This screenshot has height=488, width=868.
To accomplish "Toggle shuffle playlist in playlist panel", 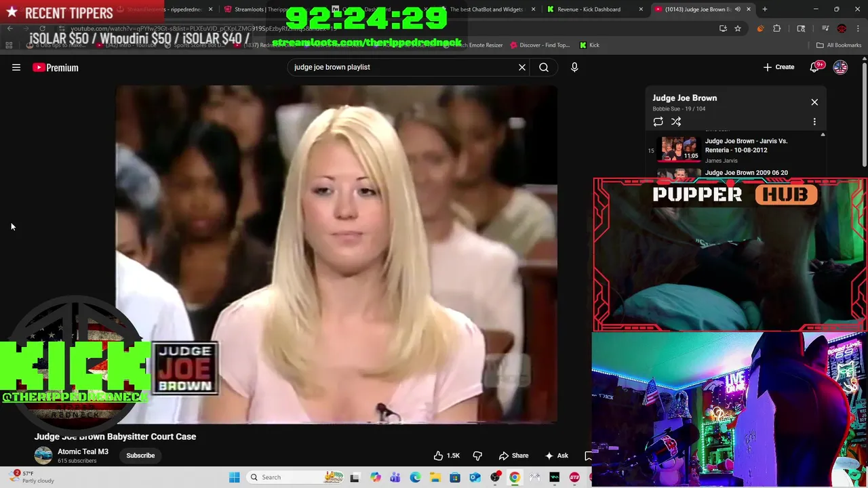I will (676, 121).
